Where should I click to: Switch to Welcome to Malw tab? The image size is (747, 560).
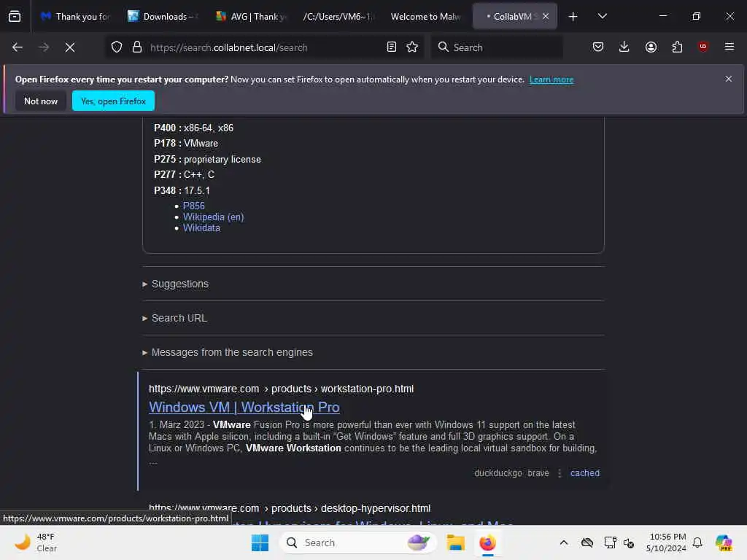point(425,17)
